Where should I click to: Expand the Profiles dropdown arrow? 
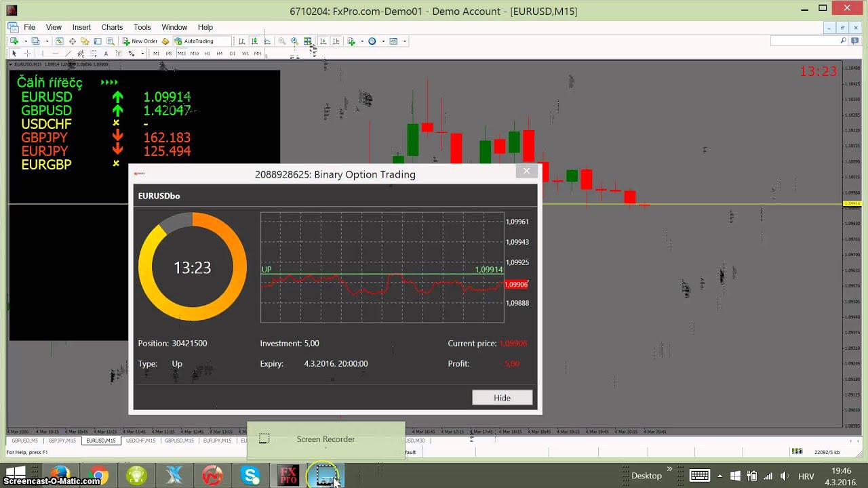pos(47,41)
